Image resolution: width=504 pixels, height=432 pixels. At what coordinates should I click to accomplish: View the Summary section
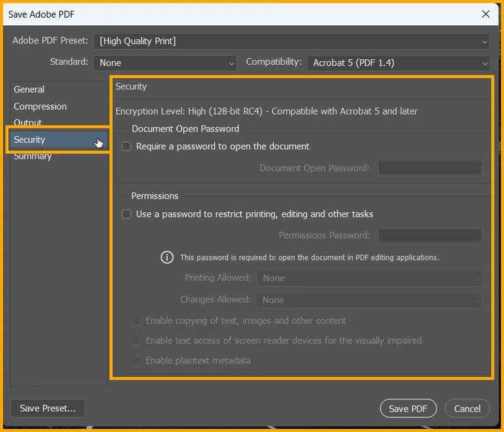tap(32, 156)
